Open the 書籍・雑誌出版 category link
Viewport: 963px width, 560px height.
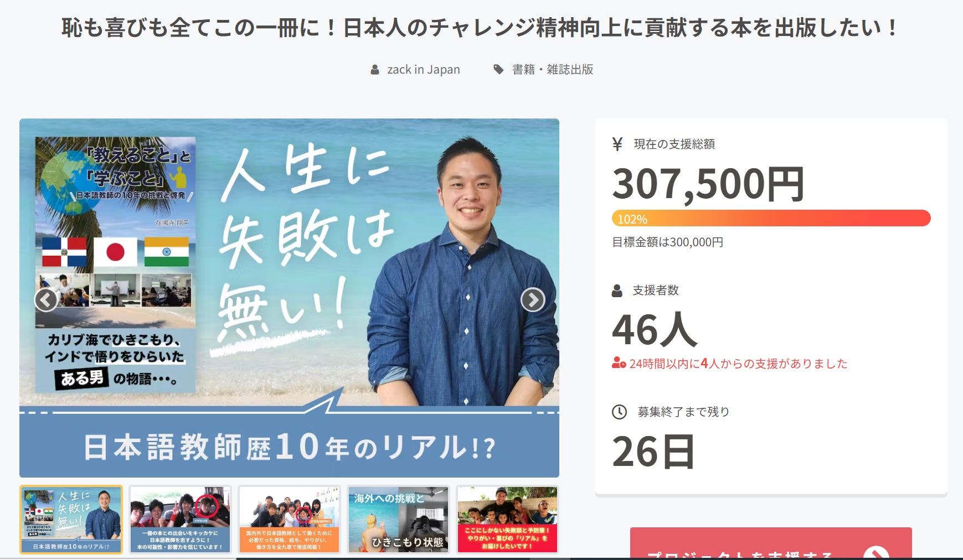[553, 70]
